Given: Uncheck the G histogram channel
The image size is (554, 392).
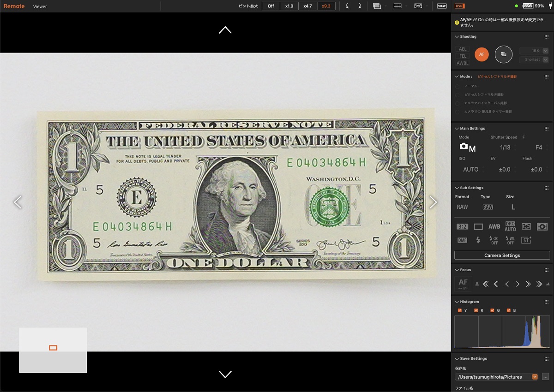Looking at the screenshot, I should coord(492,310).
